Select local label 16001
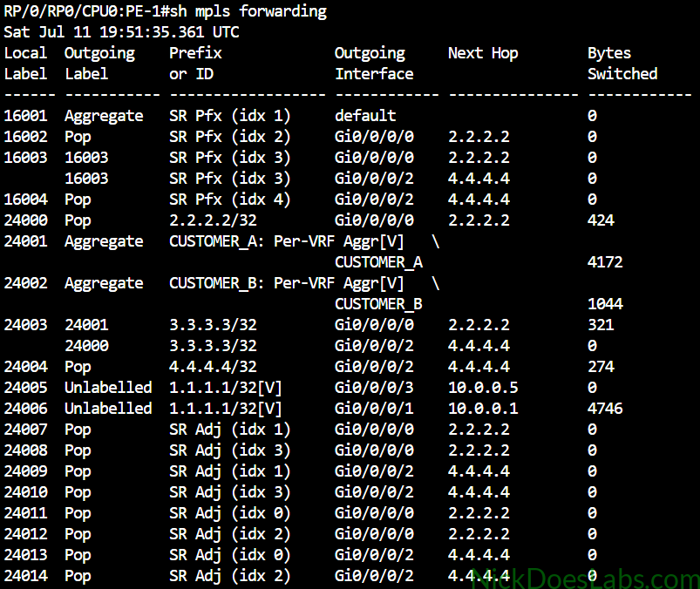The image size is (700, 589). pyautogui.click(x=25, y=116)
